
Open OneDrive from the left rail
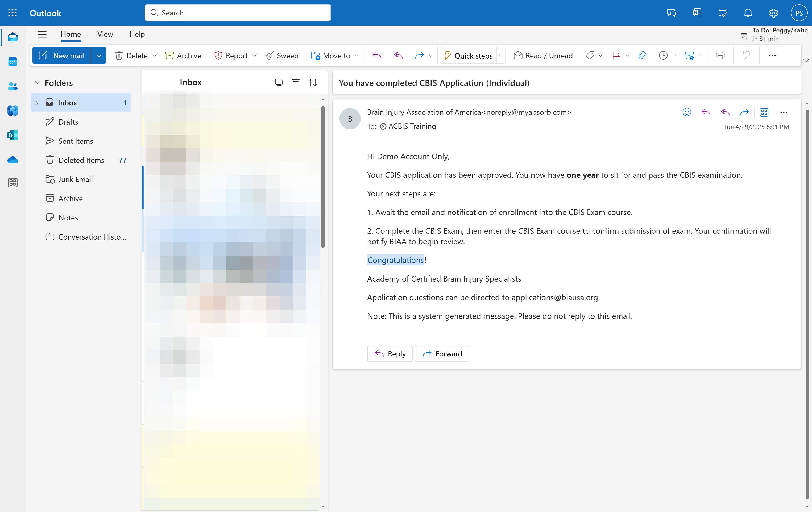(x=13, y=160)
